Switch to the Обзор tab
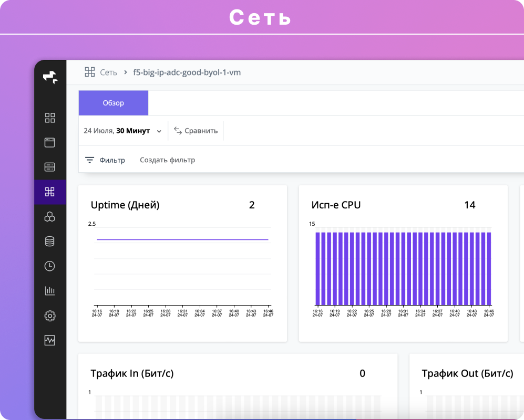The height and width of the screenshot is (420, 524). [x=113, y=102]
